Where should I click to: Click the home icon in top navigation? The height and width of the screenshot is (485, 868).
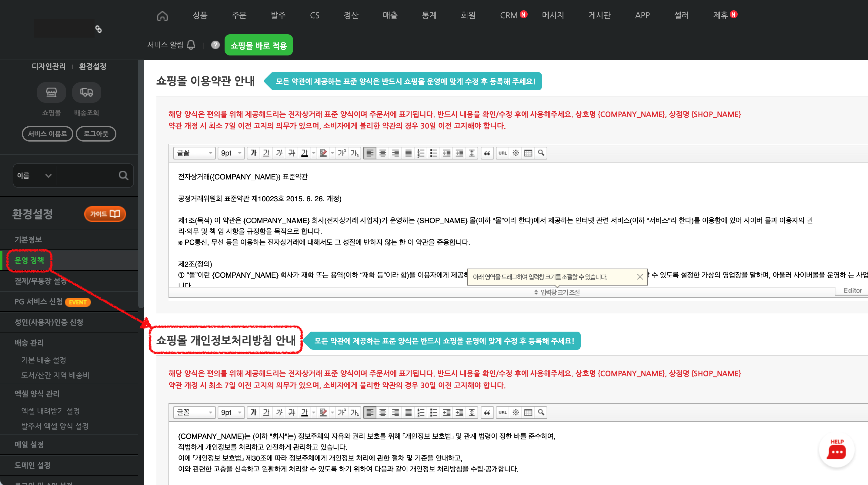pyautogui.click(x=162, y=15)
